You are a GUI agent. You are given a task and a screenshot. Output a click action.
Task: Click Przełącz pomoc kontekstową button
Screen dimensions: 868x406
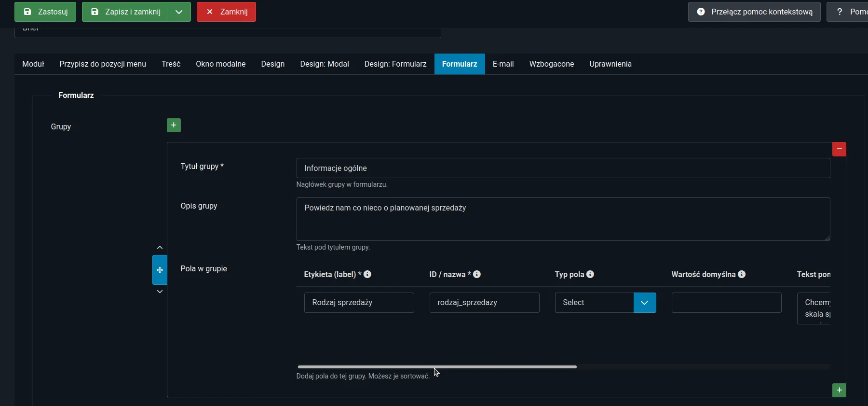pos(754,12)
